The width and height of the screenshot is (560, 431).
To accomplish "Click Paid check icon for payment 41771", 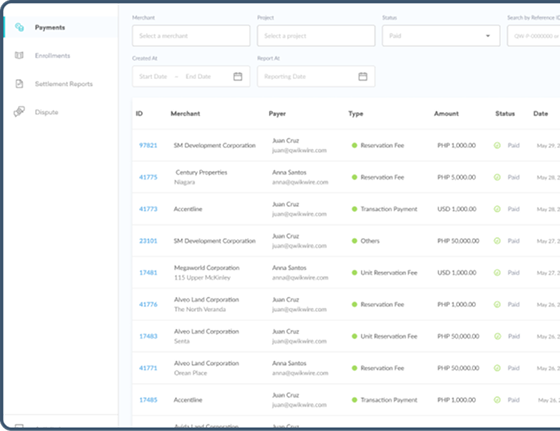I will 497,368.
